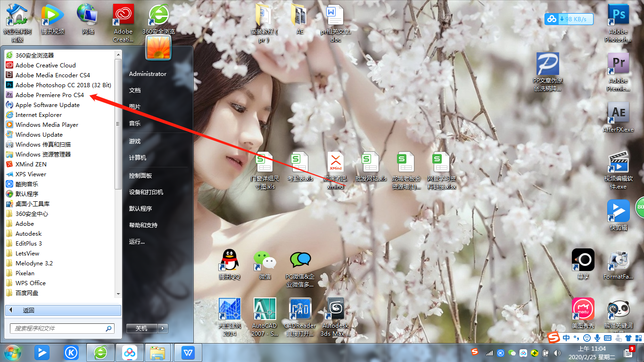Open the file explorer taskbar icon
644x362 pixels.
click(158, 352)
